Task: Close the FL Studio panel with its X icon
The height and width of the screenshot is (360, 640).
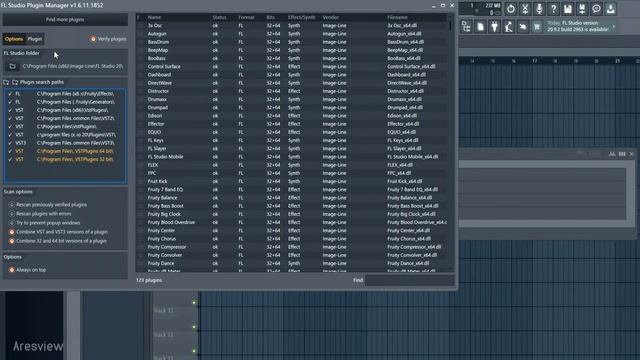Action: coord(631,154)
